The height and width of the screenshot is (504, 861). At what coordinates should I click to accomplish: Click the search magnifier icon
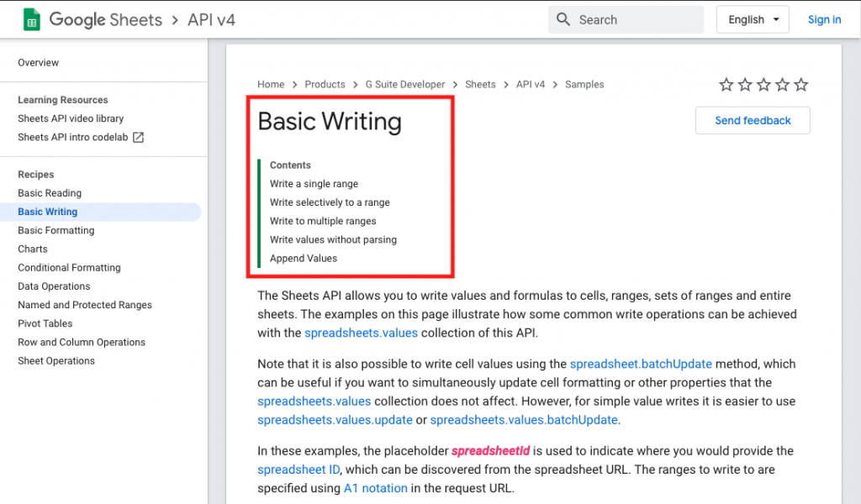coord(563,19)
